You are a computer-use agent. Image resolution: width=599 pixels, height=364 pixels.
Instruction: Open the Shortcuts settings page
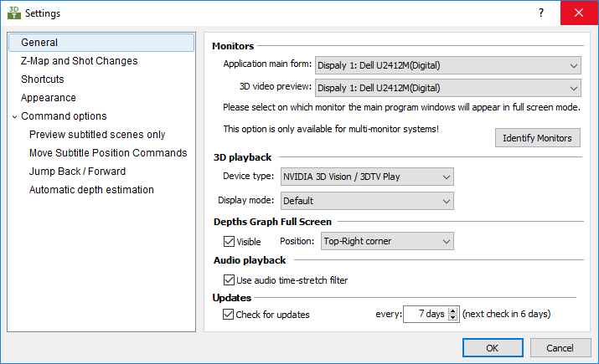(x=42, y=79)
